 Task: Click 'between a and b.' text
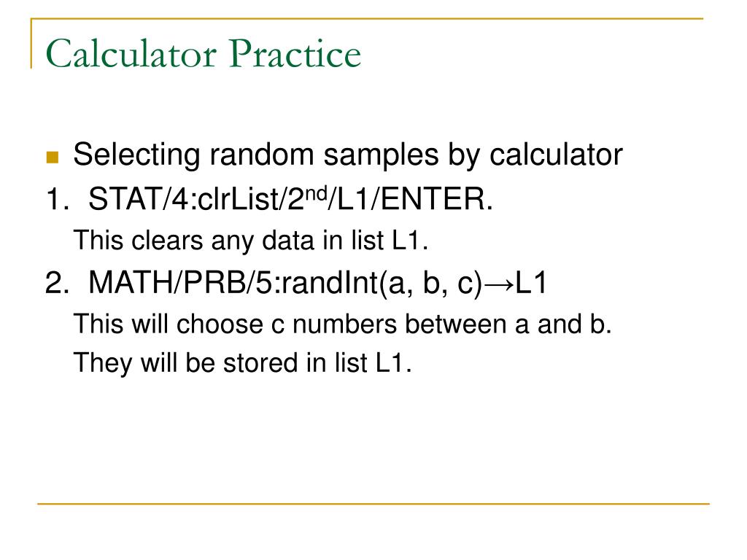click(x=508, y=324)
